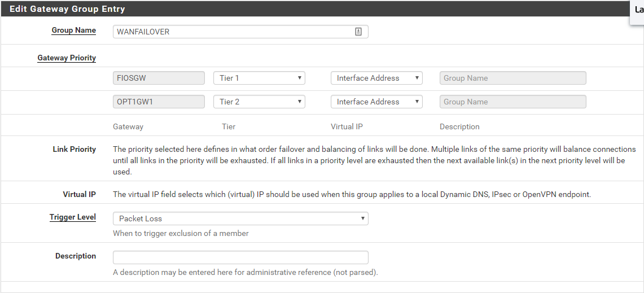Image resolution: width=644 pixels, height=293 pixels.
Task: Click the Link Priority label
Action: [x=74, y=150]
